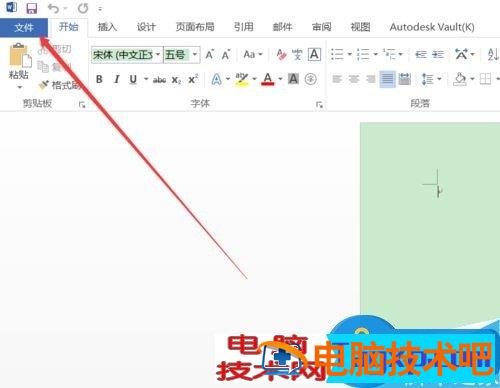The image size is (500, 388).
Task: Toggle Character Shading gray A icon
Action: [x=293, y=79]
